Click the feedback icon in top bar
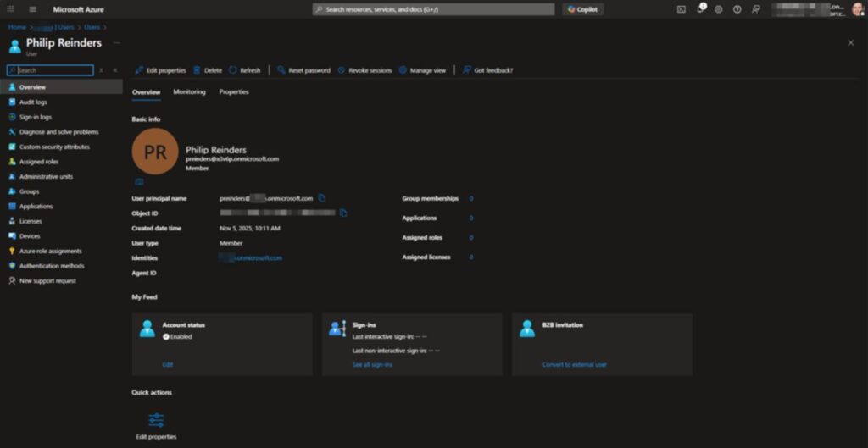 [755, 9]
